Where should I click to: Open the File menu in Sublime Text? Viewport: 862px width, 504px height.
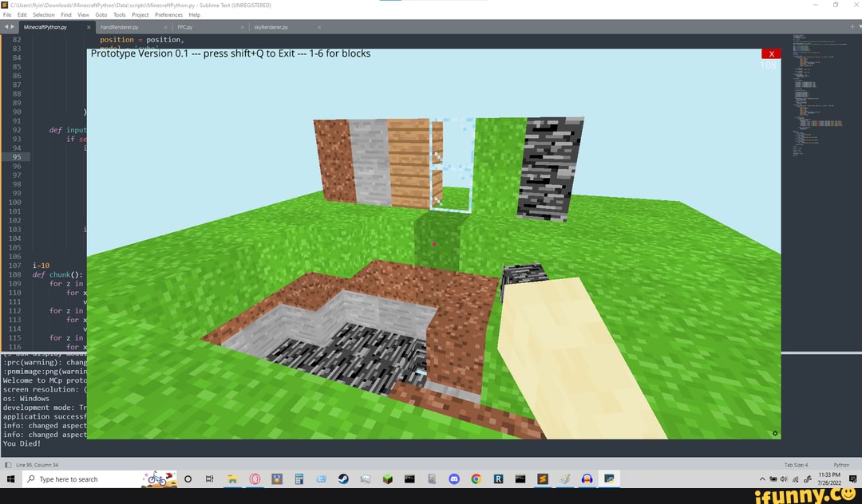(x=6, y=15)
